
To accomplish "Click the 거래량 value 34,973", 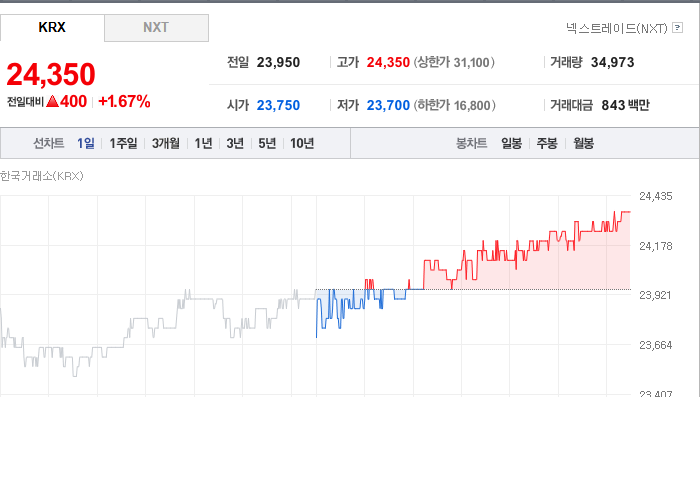I will point(612,62).
